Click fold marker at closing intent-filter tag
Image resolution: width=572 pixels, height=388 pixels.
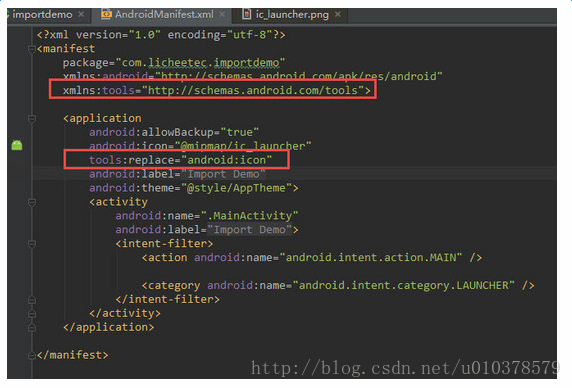tap(32, 300)
